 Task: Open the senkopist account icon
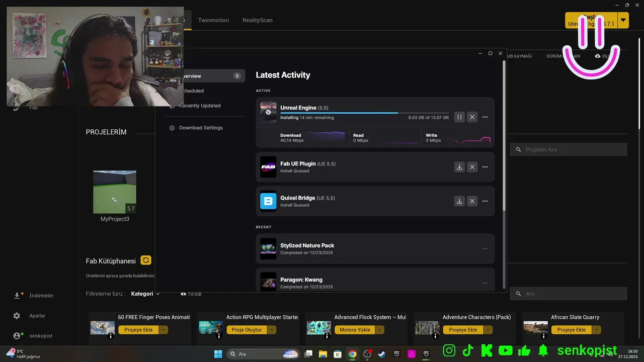[x=17, y=336]
